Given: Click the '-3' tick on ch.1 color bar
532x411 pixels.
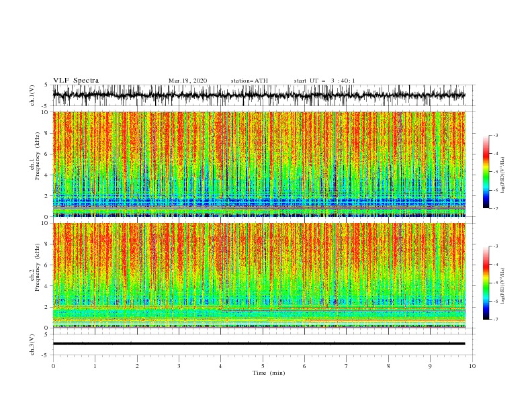Looking at the screenshot, I should (x=496, y=135).
